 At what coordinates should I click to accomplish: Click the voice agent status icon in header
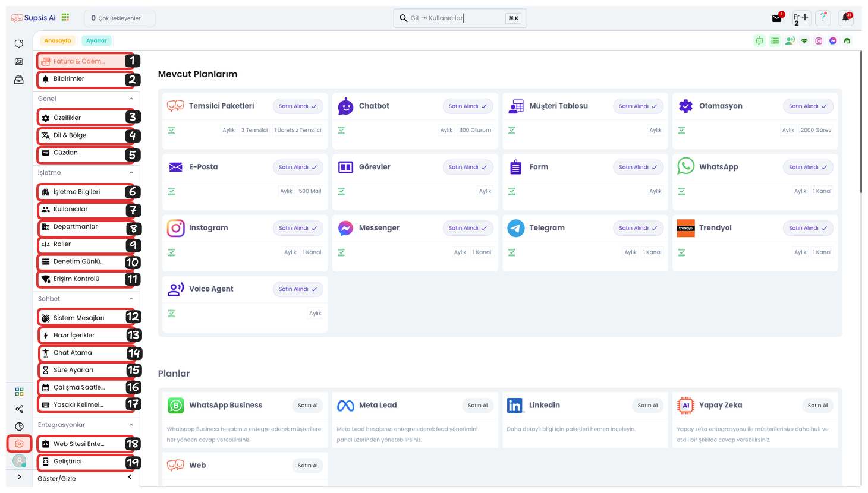click(790, 41)
